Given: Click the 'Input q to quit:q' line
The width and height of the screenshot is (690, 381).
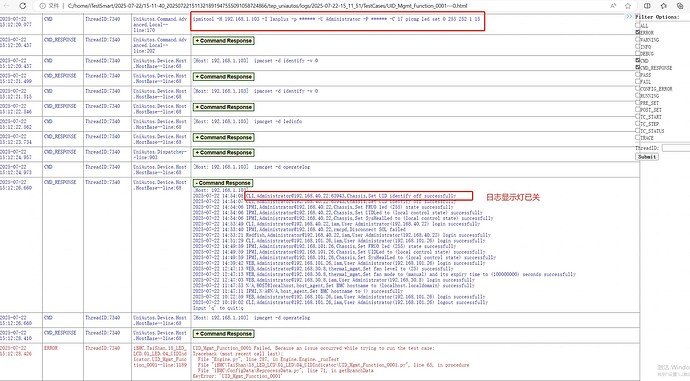Looking at the screenshot, I should tap(218, 308).
